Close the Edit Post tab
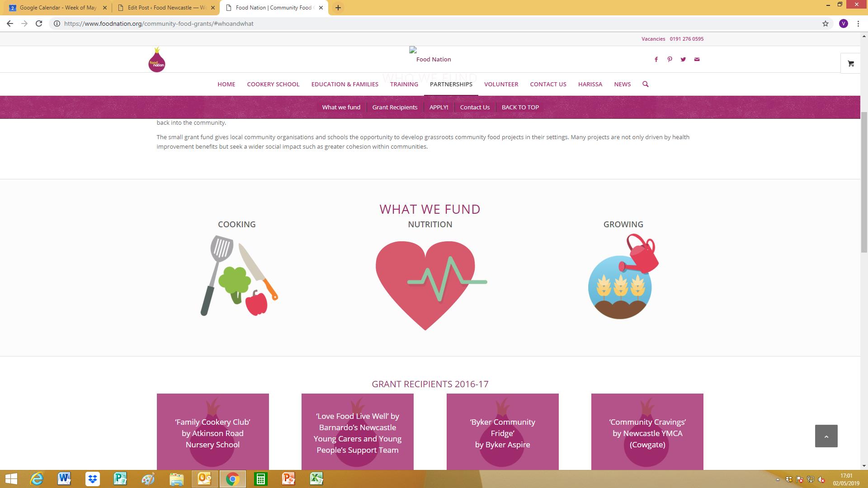Viewport: 868px width, 488px height. tap(213, 8)
